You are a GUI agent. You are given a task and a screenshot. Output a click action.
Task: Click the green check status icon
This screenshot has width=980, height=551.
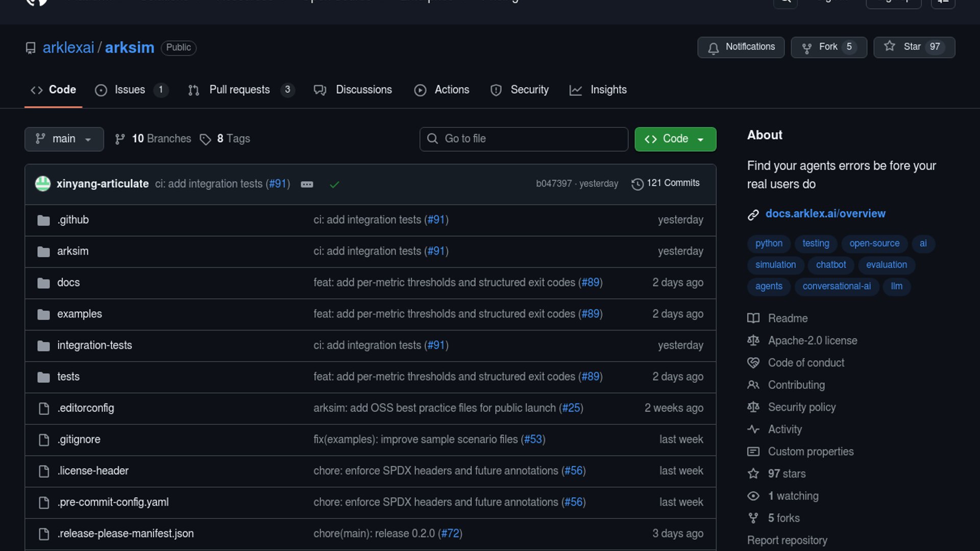334,185
